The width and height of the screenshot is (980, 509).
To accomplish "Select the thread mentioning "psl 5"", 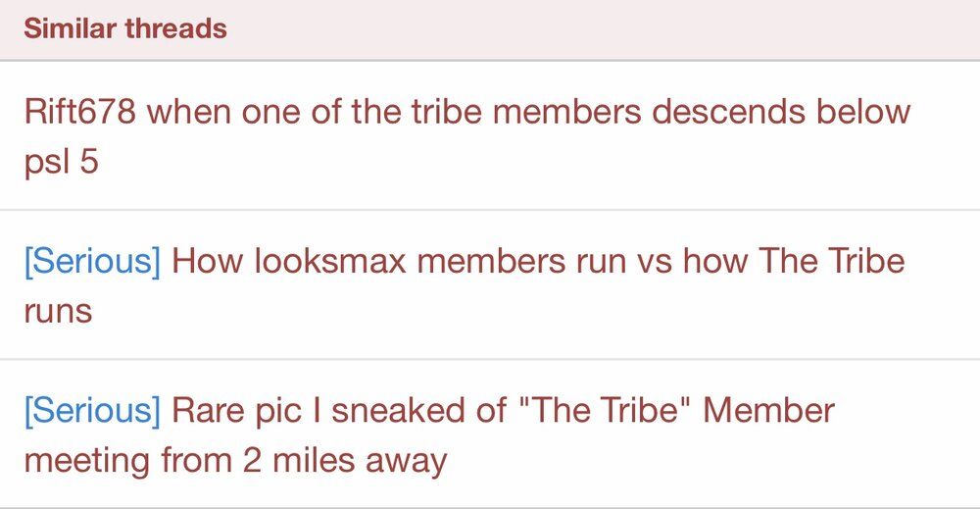I will point(61,162).
